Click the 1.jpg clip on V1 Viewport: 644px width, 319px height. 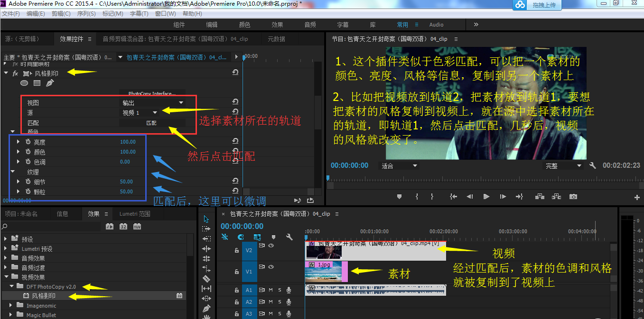click(x=327, y=271)
